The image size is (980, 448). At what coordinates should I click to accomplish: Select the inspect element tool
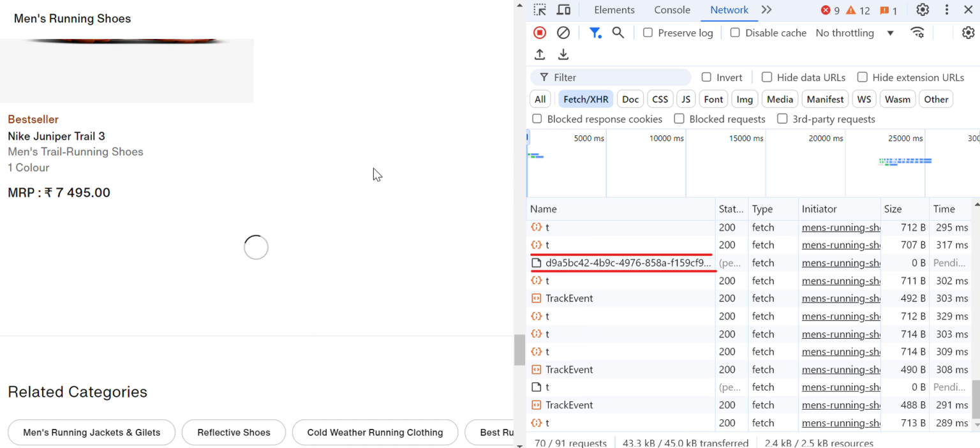tap(540, 10)
